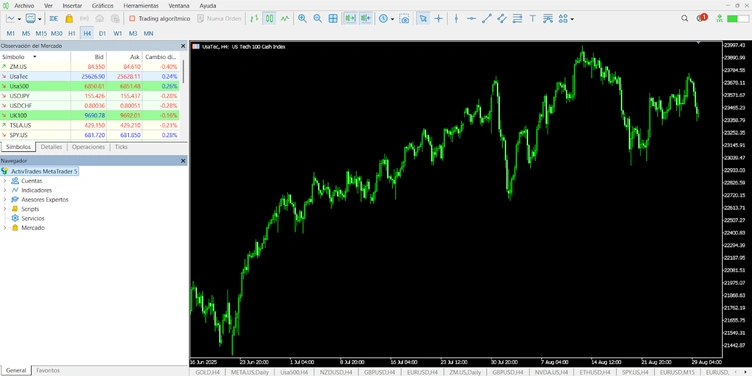Image resolution: width=752 pixels, height=376 pixels.
Task: Open the clock periods dropdown arrow
Action: pos(392,19)
